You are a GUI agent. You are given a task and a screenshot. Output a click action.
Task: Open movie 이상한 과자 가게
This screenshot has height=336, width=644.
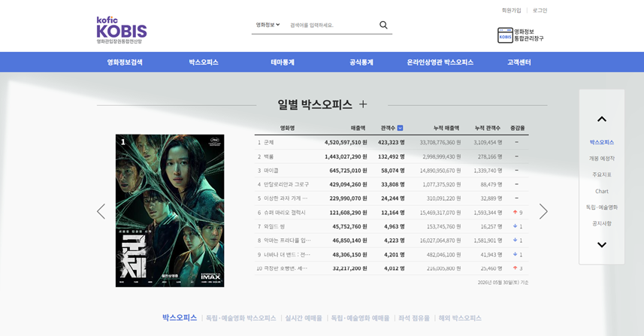(x=286, y=198)
